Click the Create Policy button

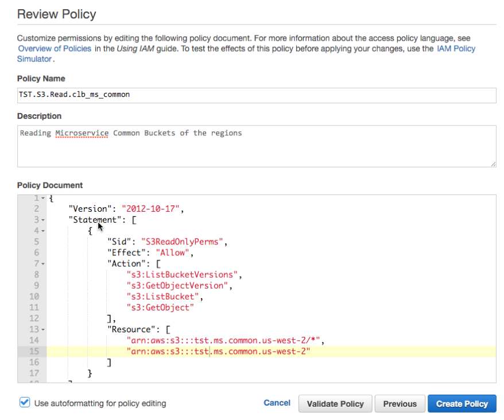pos(462,403)
